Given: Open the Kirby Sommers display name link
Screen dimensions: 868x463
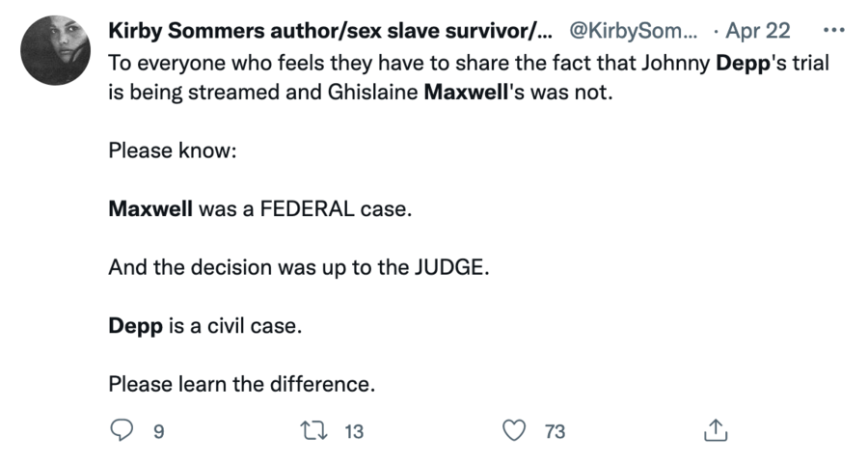Looking at the screenshot, I should [x=331, y=30].
